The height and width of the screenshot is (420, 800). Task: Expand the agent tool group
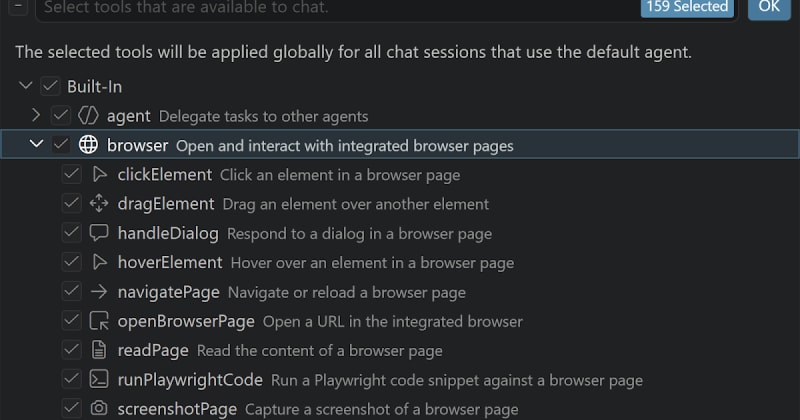click(36, 116)
